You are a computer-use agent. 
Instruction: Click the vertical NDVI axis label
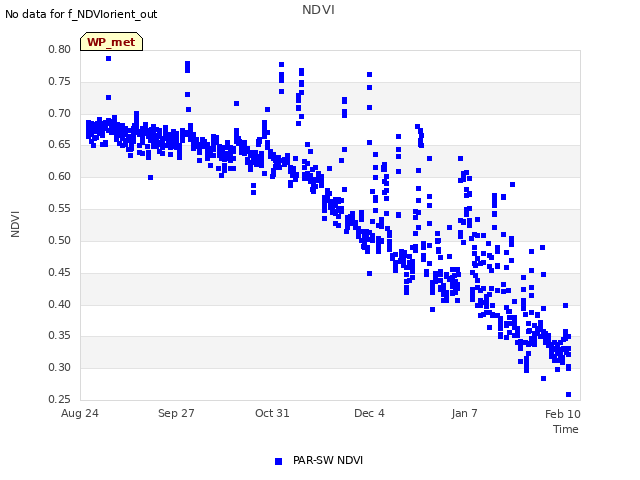click(x=15, y=224)
